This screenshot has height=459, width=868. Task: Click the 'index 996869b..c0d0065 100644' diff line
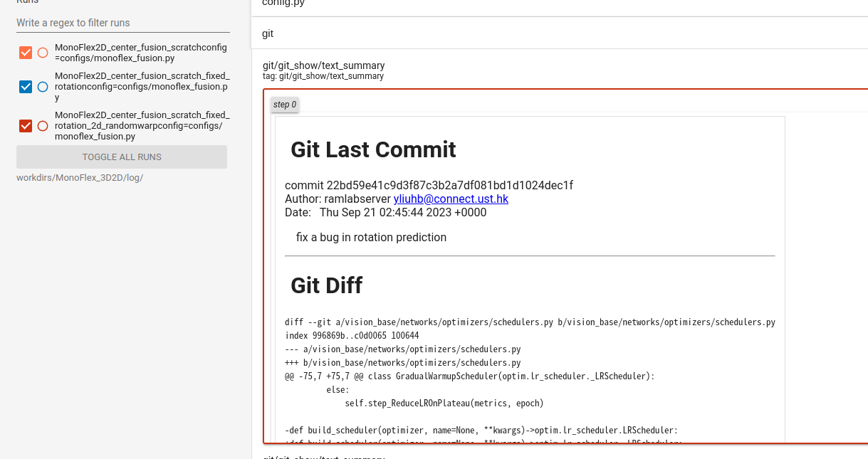(352, 336)
